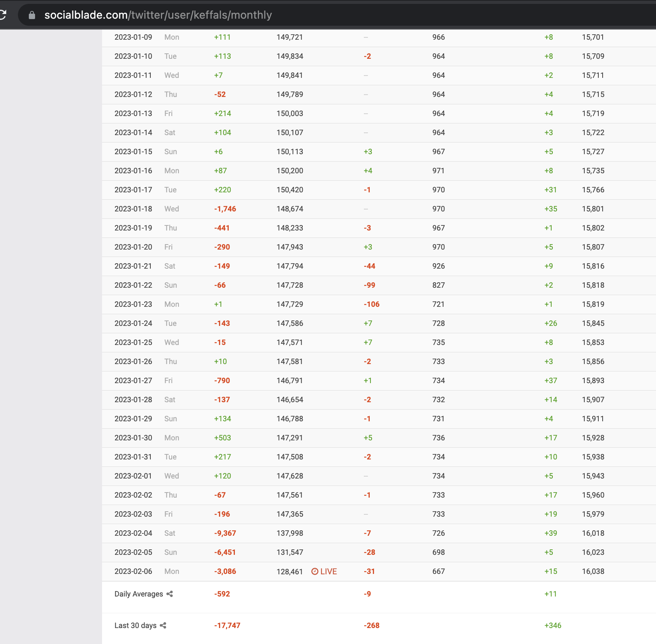Image resolution: width=656 pixels, height=644 pixels.
Task: Select tweets change +35
Action: (551, 209)
